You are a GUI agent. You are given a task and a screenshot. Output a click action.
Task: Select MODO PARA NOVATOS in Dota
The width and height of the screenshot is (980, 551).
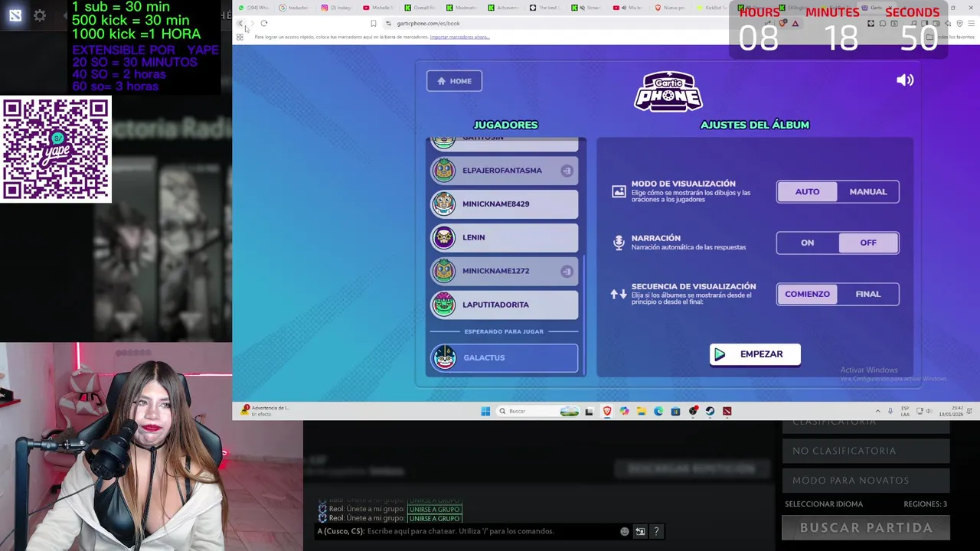866,481
